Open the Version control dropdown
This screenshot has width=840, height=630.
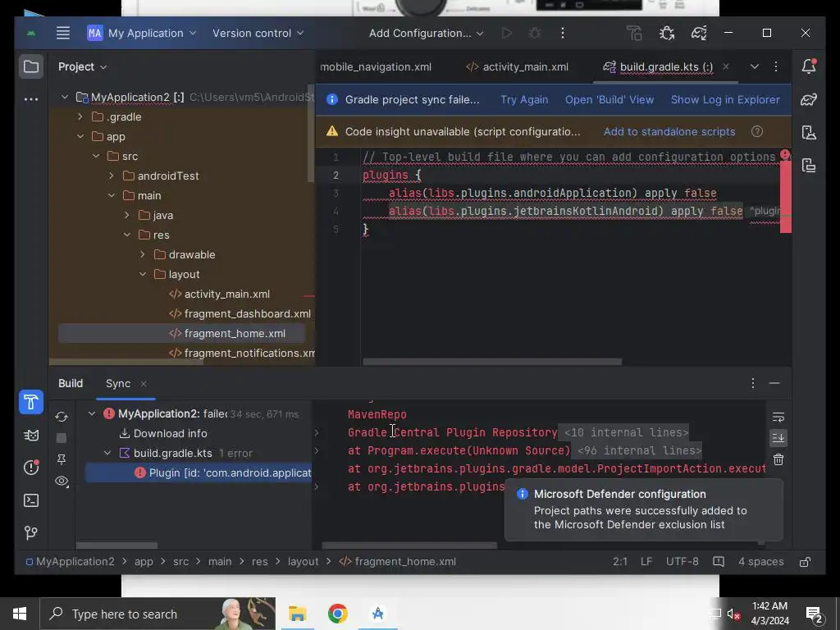tap(258, 33)
